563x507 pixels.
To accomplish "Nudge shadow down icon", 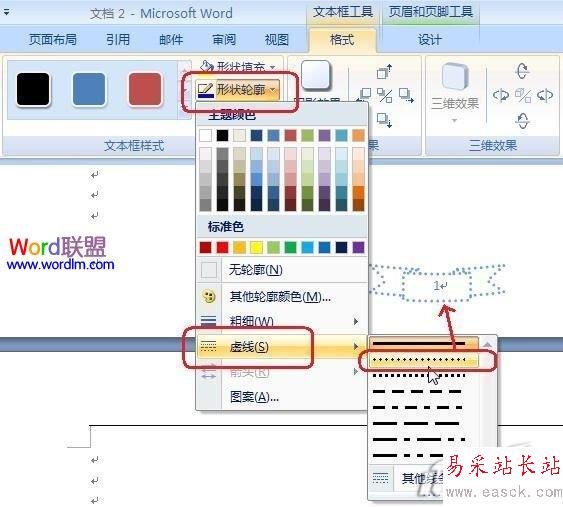I will point(385,120).
